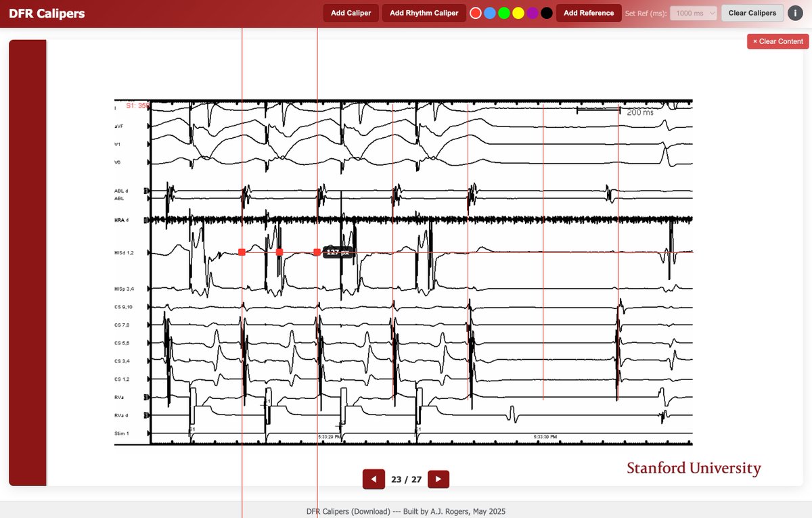Open the info icon
This screenshot has height=518, width=812.
click(796, 13)
